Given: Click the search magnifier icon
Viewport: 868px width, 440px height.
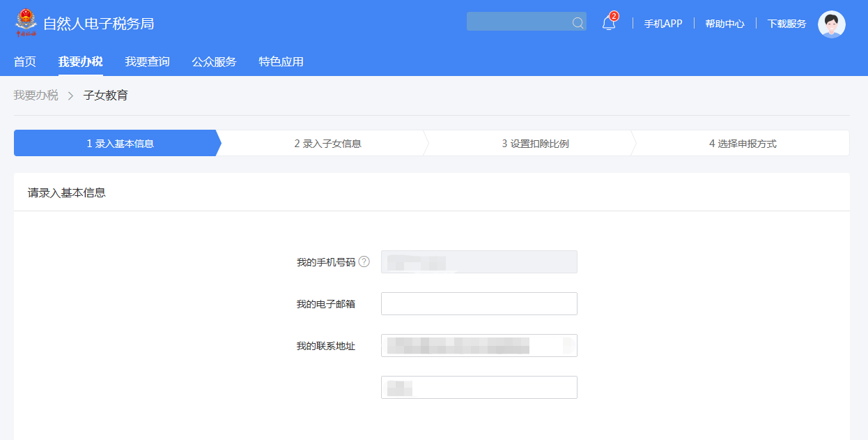Looking at the screenshot, I should 578,23.
